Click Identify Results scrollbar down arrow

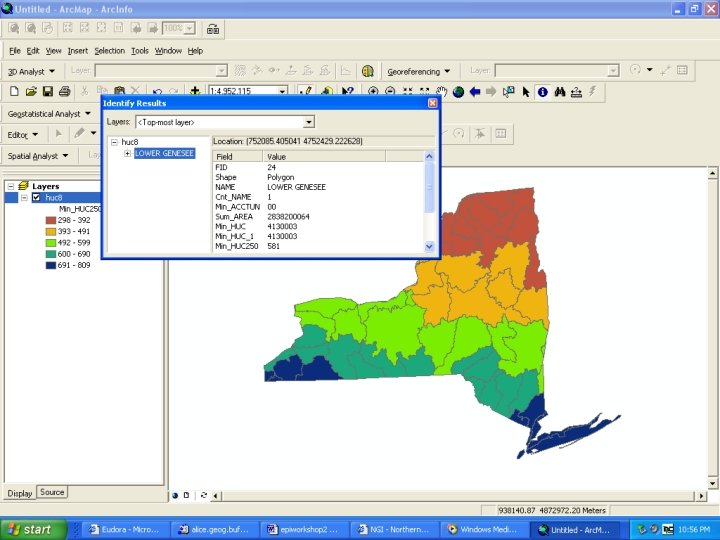[429, 247]
